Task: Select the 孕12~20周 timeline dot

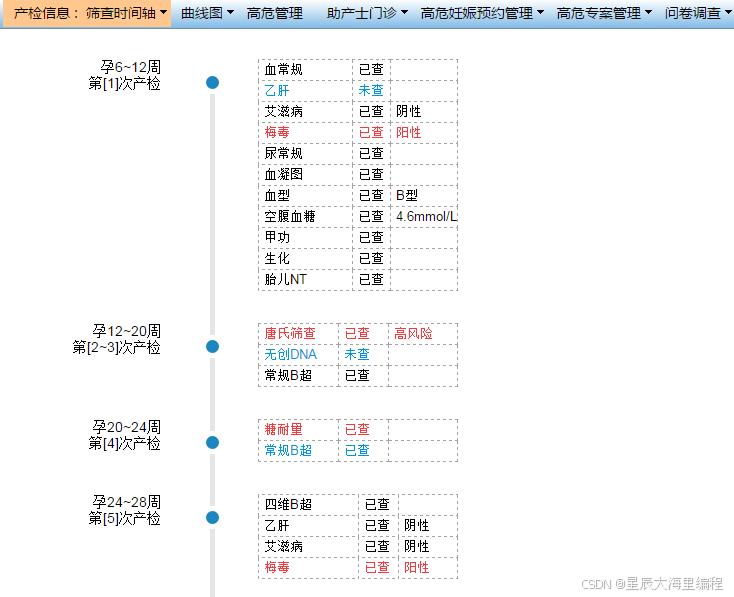Action: (213, 346)
